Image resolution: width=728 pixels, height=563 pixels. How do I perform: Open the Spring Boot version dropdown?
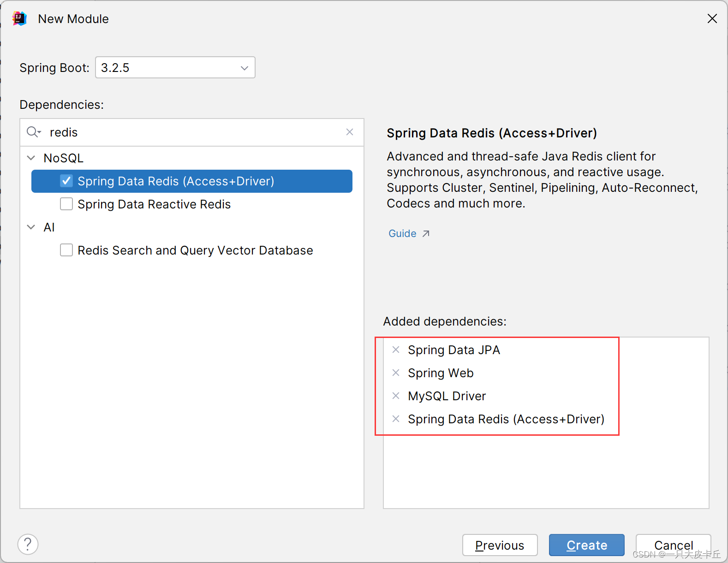click(175, 67)
